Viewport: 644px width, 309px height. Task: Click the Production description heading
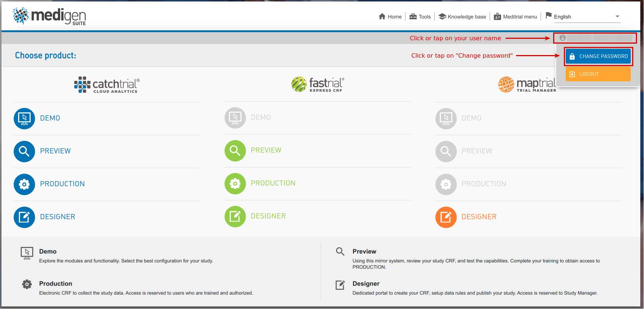(x=56, y=283)
